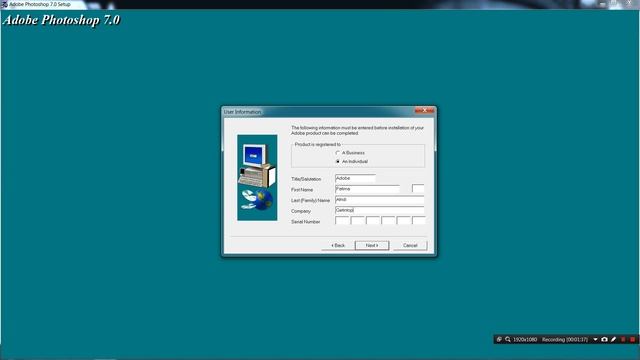Click the fourth Serial Number box

(388, 221)
